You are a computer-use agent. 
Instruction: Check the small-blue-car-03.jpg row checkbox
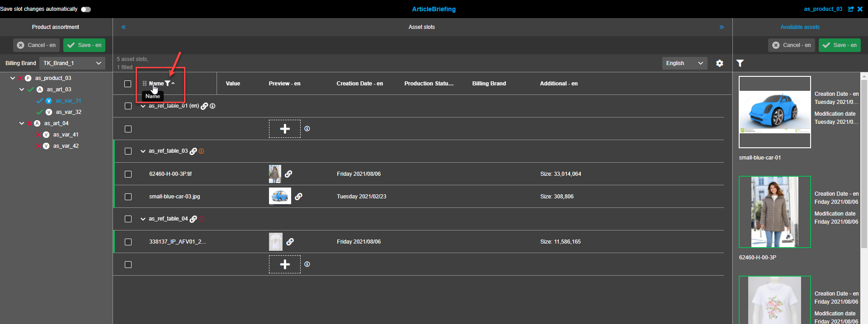click(128, 197)
